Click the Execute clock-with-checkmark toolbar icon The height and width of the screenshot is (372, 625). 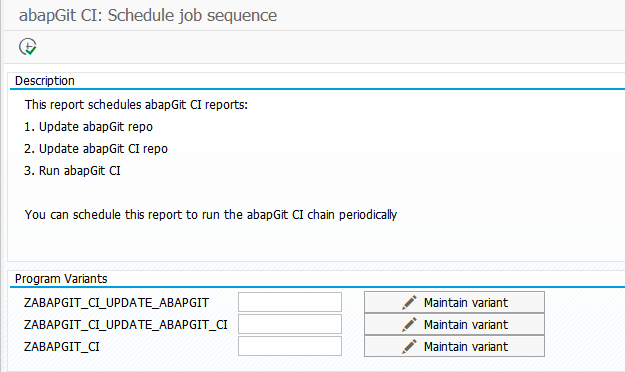tap(28, 47)
